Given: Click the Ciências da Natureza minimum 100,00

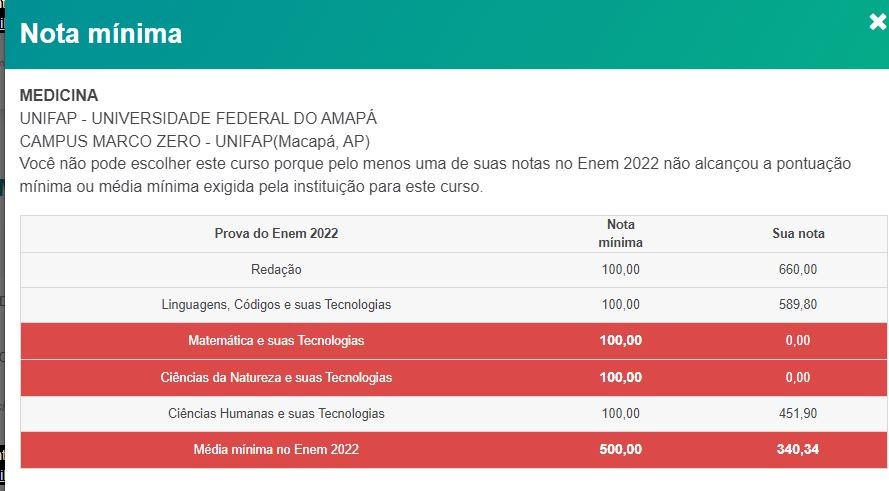Looking at the screenshot, I should click(x=620, y=378).
